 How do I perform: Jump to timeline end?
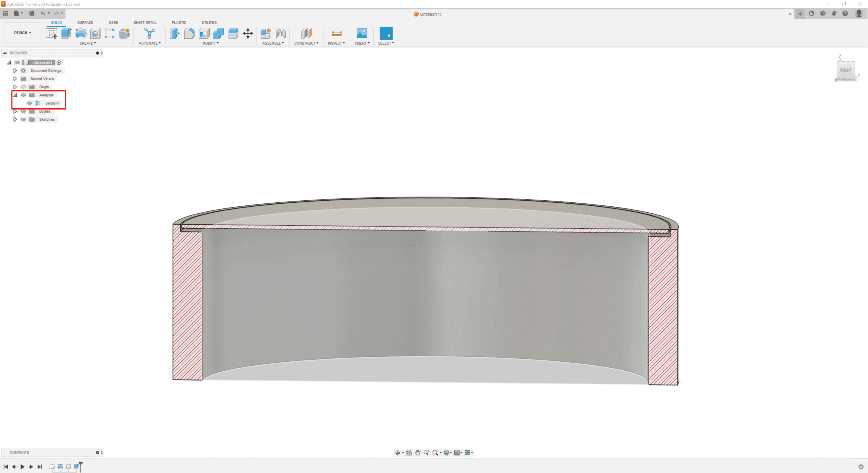[39, 467]
